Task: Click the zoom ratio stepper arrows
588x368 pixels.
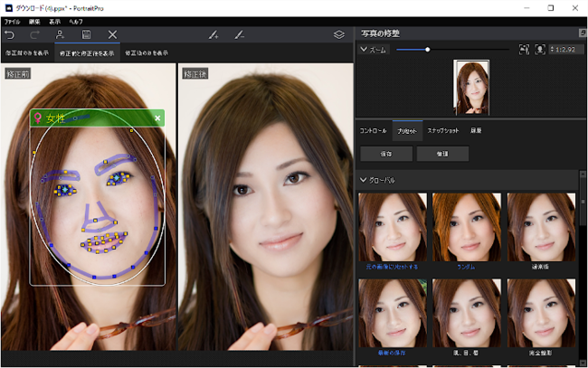Action: (552, 50)
